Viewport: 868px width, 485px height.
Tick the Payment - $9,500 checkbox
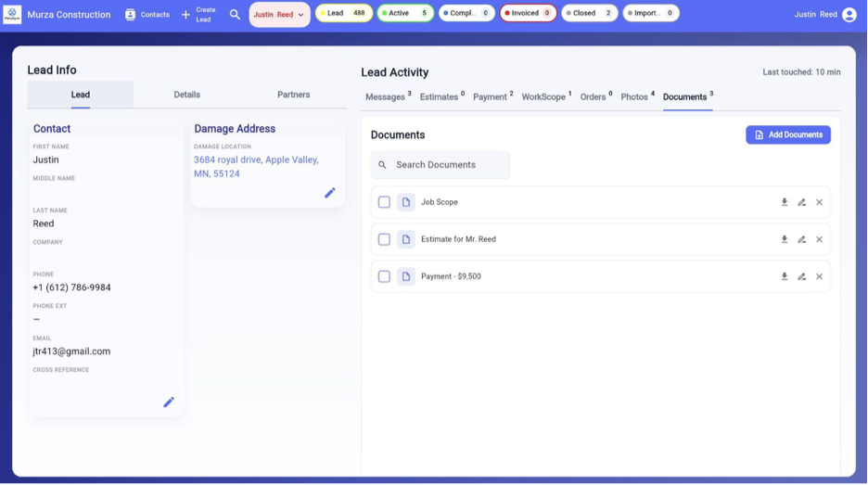384,276
